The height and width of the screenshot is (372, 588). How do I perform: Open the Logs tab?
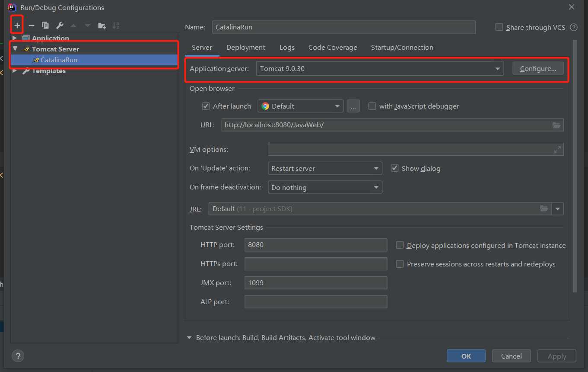[287, 48]
